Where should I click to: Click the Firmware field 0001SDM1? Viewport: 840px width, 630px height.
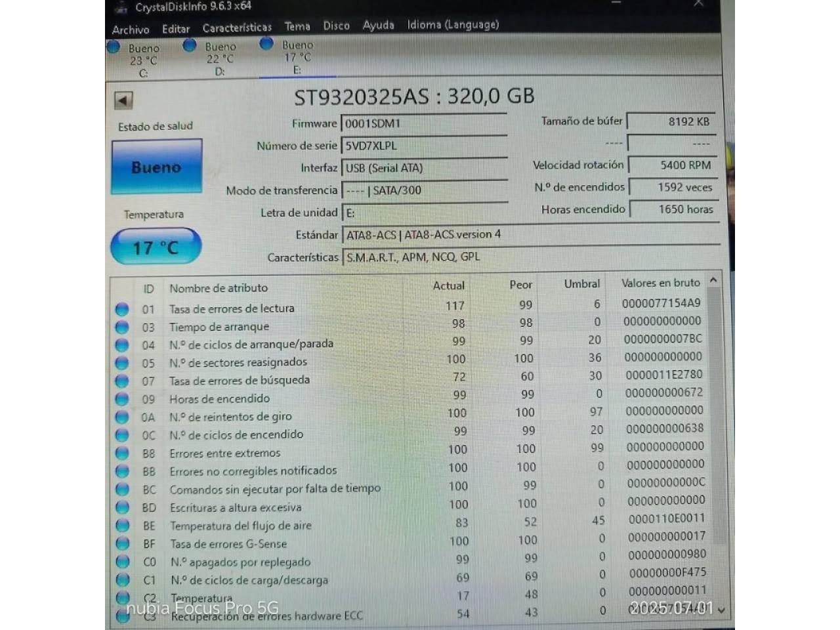(424, 123)
